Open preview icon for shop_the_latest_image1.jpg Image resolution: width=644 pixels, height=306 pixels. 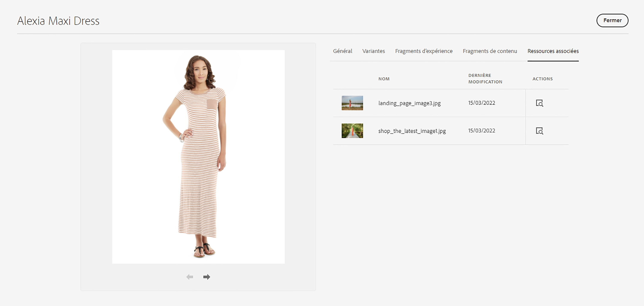tap(539, 131)
